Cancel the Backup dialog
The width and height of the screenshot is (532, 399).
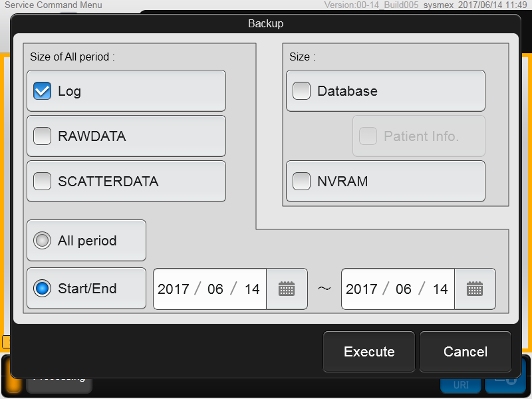[465, 352]
